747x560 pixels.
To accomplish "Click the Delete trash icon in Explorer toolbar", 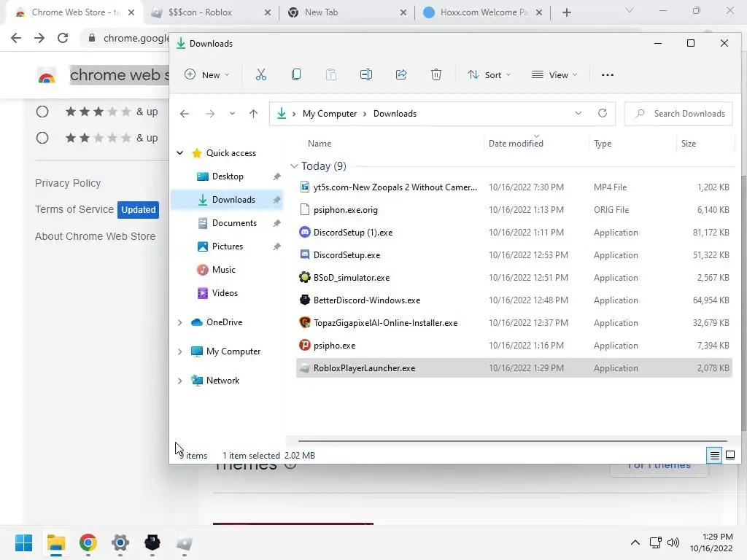I will (436, 75).
